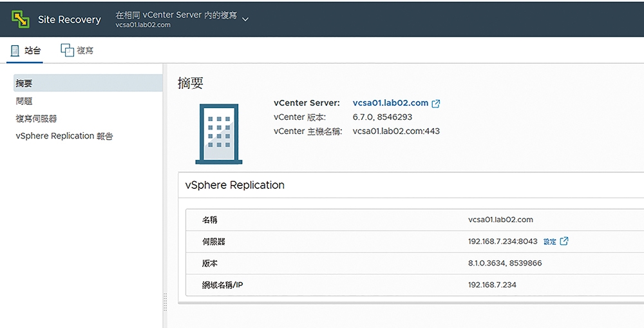Click the 摘要 page heading
This screenshot has width=644, height=328.
pyautogui.click(x=191, y=83)
